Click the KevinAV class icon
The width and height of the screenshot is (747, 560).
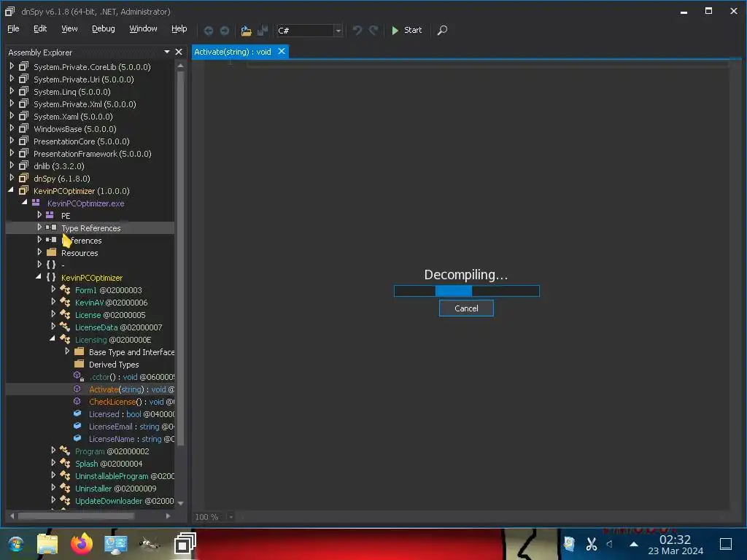pos(65,302)
